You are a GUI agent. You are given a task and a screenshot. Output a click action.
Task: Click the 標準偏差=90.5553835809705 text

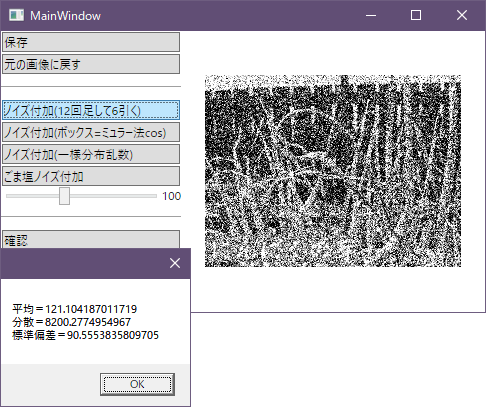pyautogui.click(x=85, y=335)
